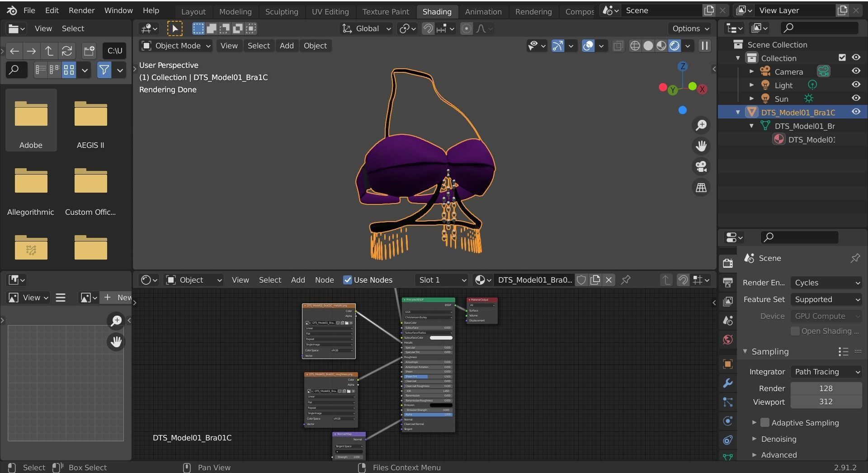Viewport: 868px width, 473px height.
Task: Click the Viewport samples value field
Action: point(826,402)
